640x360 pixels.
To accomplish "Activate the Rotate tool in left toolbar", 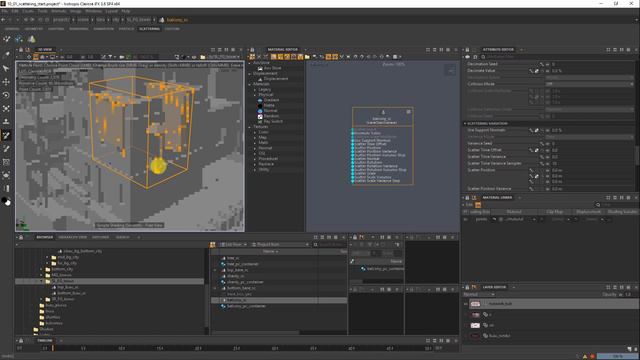I will [x=6, y=95].
